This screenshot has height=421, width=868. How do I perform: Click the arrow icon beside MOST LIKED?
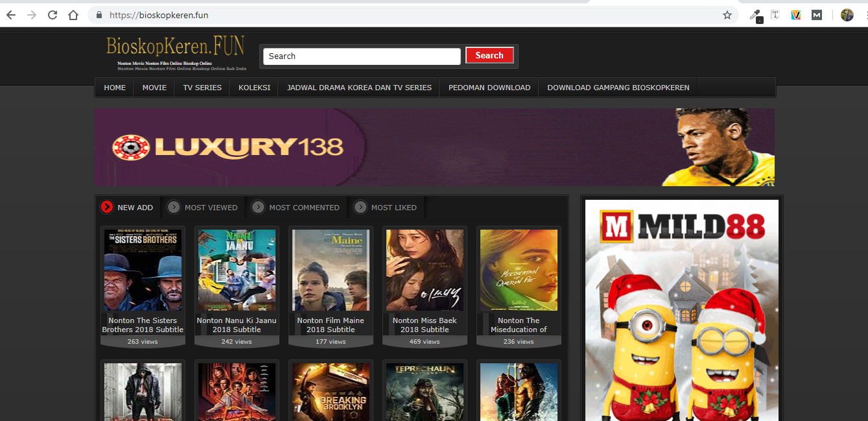360,207
